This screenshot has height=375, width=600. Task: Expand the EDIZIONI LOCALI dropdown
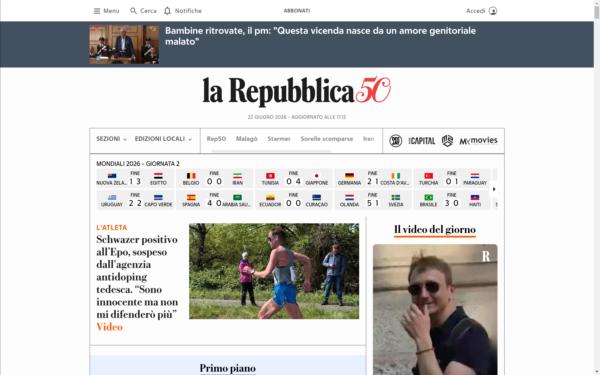[163, 139]
